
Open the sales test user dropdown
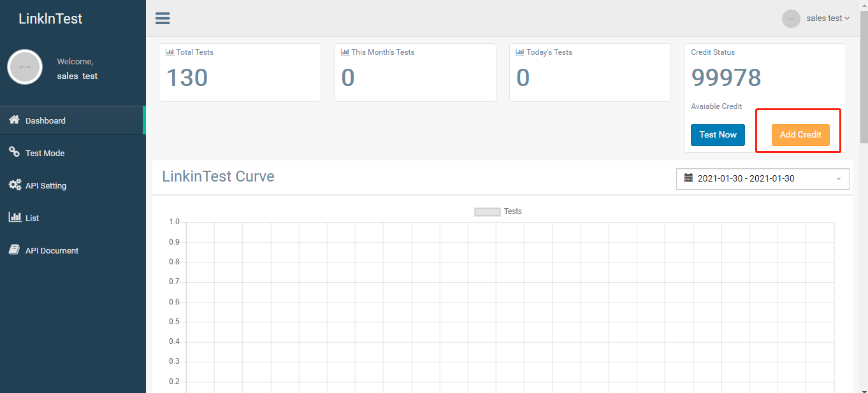pos(828,18)
